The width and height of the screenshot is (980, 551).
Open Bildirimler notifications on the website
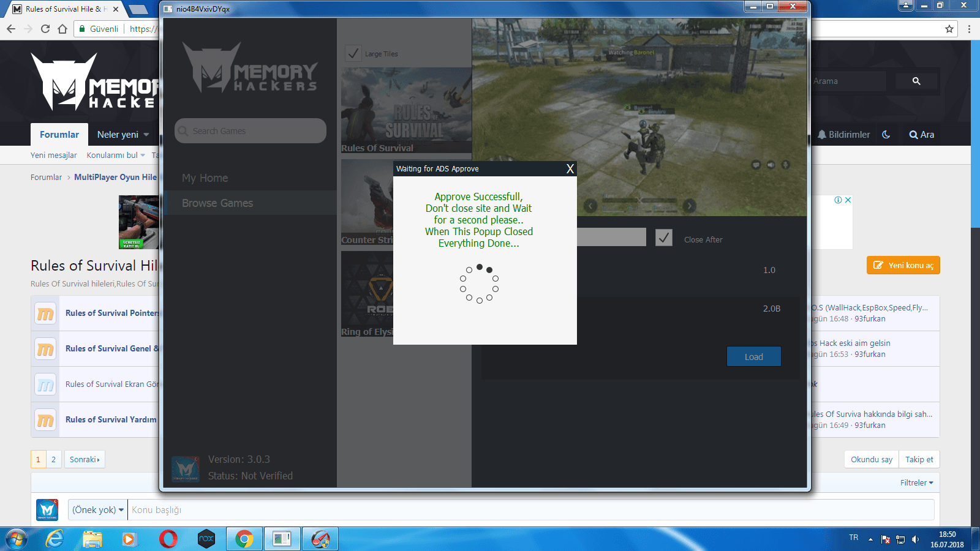coord(843,135)
